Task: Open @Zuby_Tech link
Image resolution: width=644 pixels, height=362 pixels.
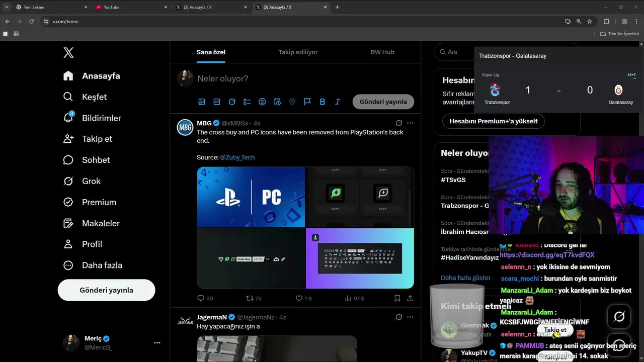Action: 237,157
